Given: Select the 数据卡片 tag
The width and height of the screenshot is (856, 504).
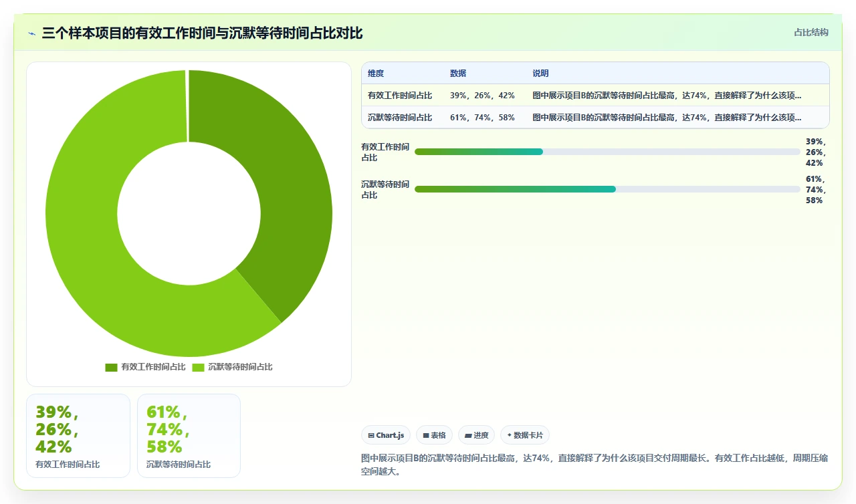Looking at the screenshot, I should click(525, 435).
